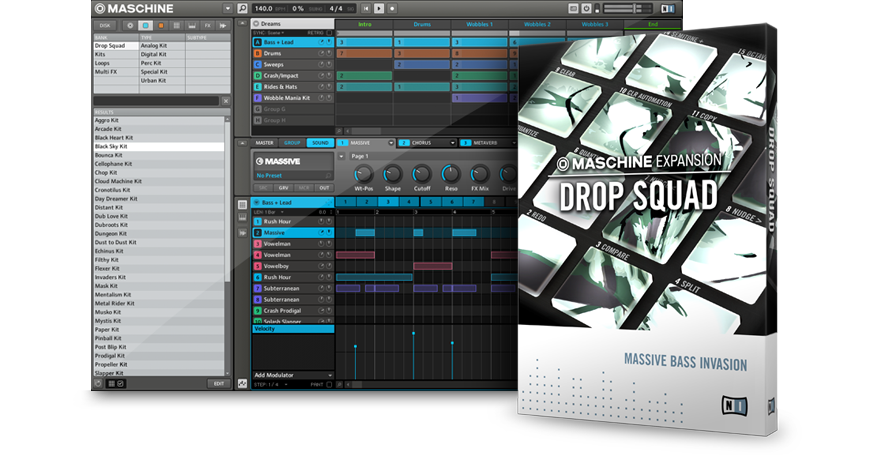Click the automation curve icon at bottom
The image size is (875, 462).
(242, 383)
